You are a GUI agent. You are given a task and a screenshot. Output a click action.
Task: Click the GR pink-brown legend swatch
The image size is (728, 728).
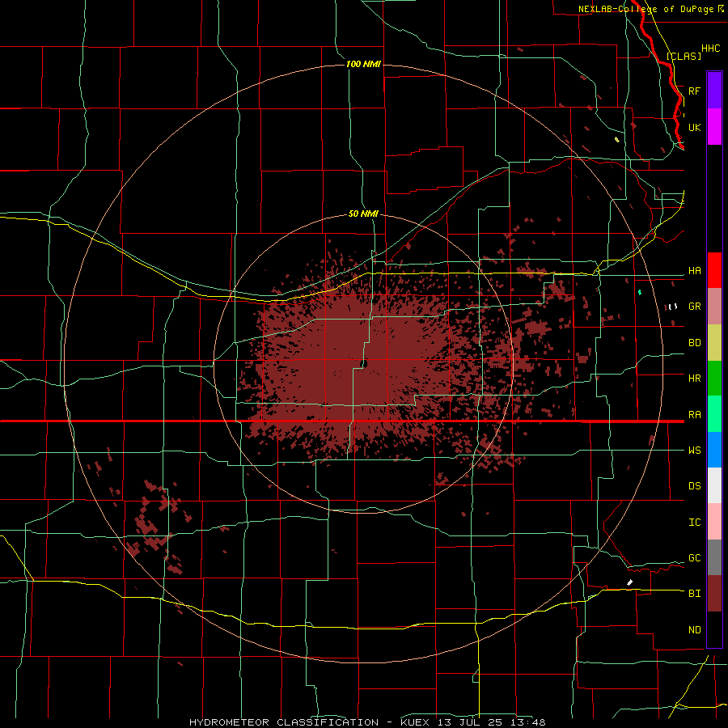click(714, 307)
